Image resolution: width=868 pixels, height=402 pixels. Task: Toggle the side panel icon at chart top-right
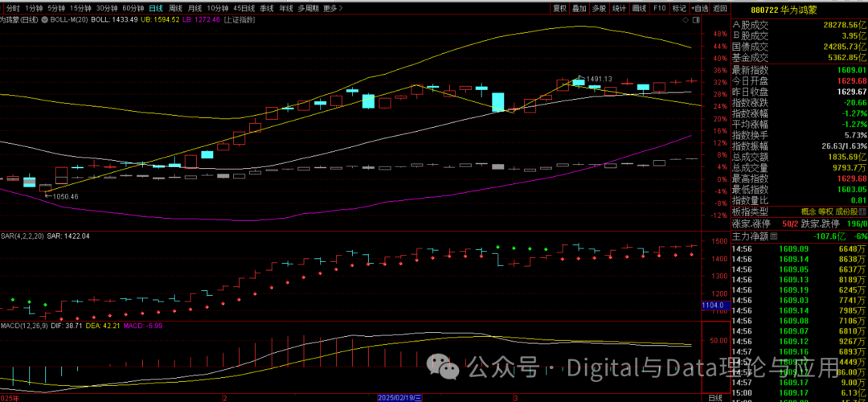(x=698, y=19)
